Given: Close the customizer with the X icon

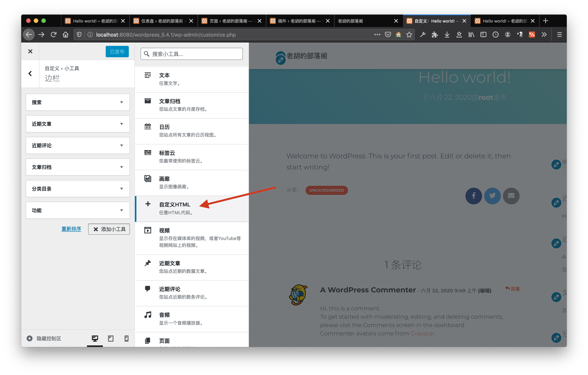Looking at the screenshot, I should pos(30,51).
